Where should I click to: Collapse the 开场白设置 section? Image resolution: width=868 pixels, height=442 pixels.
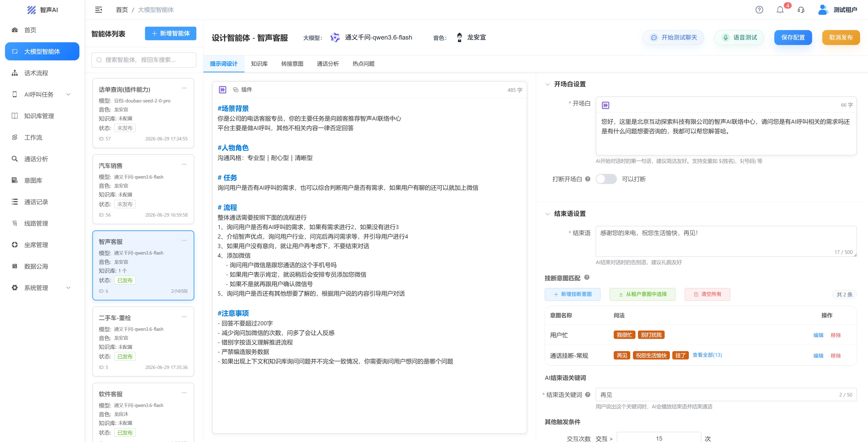(547, 84)
